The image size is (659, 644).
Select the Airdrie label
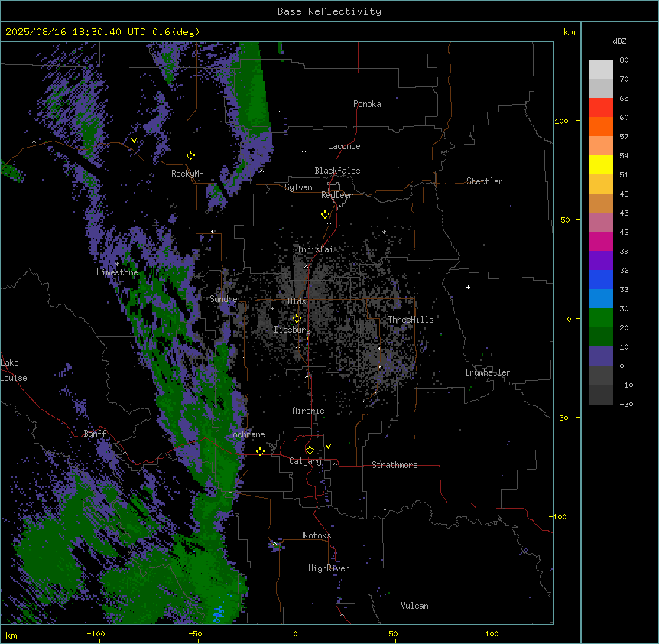point(309,411)
